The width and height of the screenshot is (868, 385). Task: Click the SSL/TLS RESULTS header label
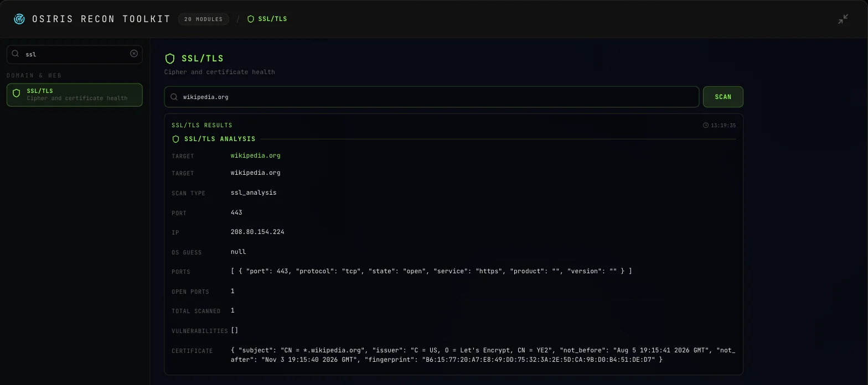click(202, 126)
